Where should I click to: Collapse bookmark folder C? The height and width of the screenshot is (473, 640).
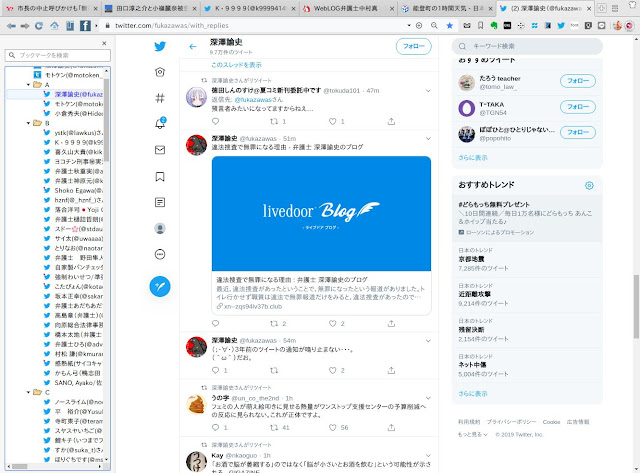tap(28, 392)
